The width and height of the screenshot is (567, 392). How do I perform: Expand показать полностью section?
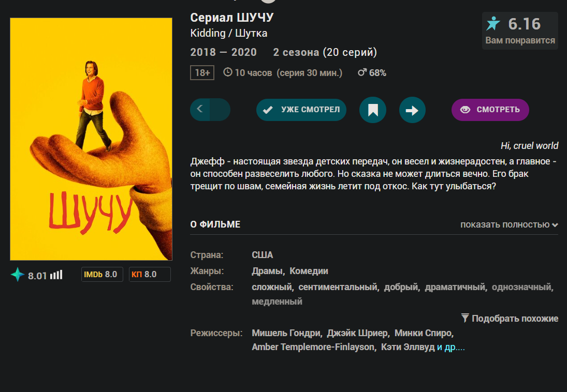(509, 224)
